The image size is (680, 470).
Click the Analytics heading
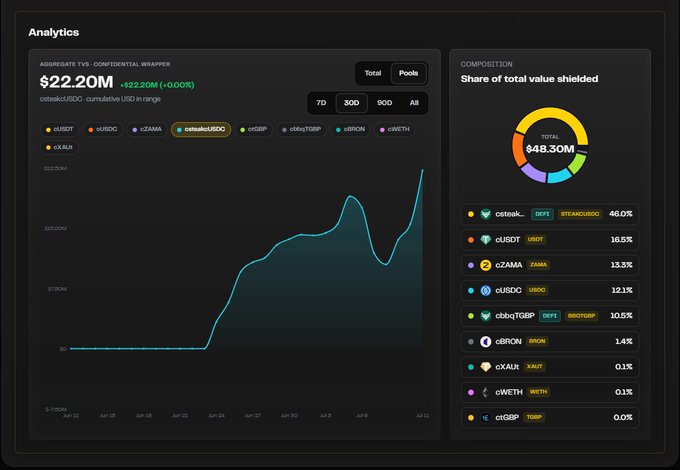click(54, 32)
